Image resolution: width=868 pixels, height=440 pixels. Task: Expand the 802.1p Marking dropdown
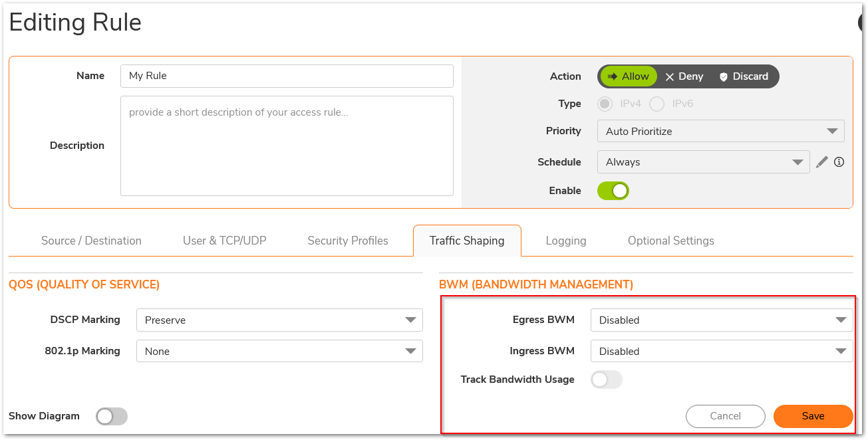tap(279, 351)
